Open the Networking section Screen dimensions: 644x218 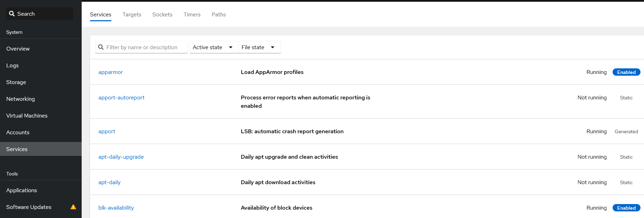click(21, 99)
